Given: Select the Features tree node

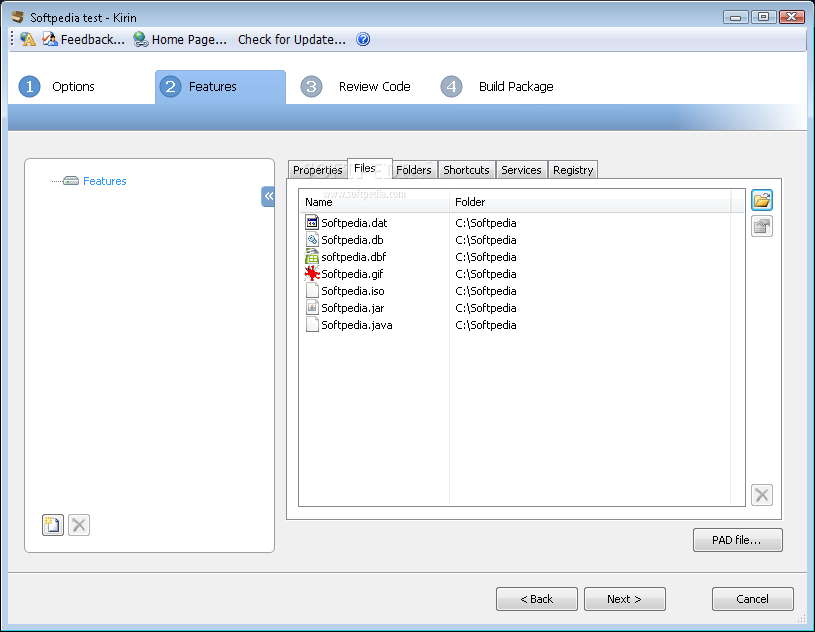Looking at the screenshot, I should coord(104,181).
